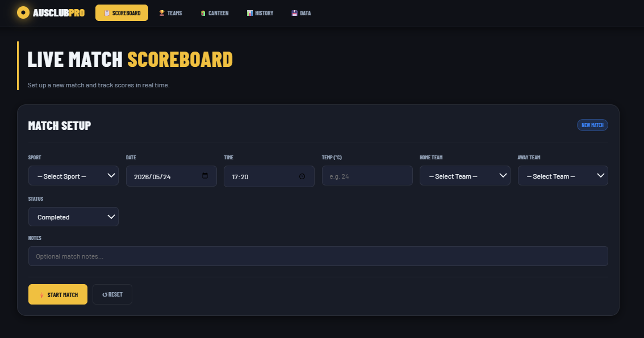This screenshot has width=644, height=338.
Task: Click the New Match badge
Action: (592, 125)
